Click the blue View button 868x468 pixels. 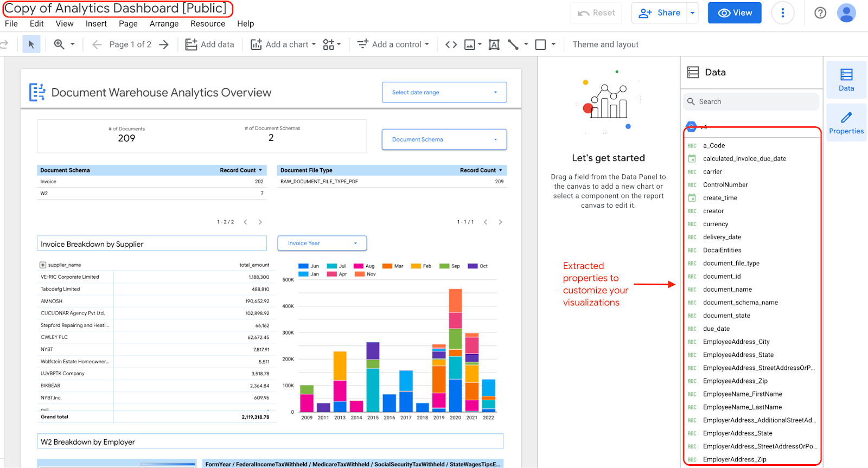click(x=734, y=13)
